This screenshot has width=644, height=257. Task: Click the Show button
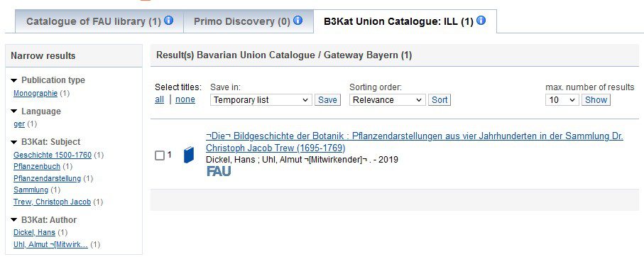pos(596,100)
